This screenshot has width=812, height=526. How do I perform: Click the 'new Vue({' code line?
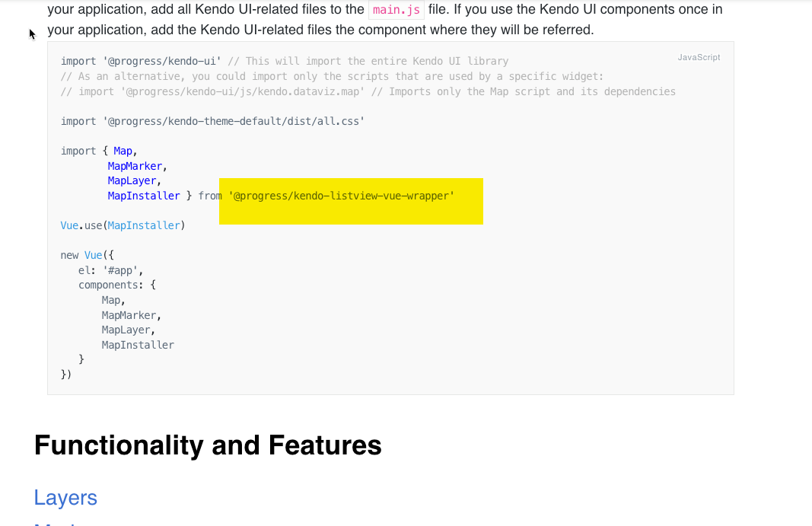(87, 255)
